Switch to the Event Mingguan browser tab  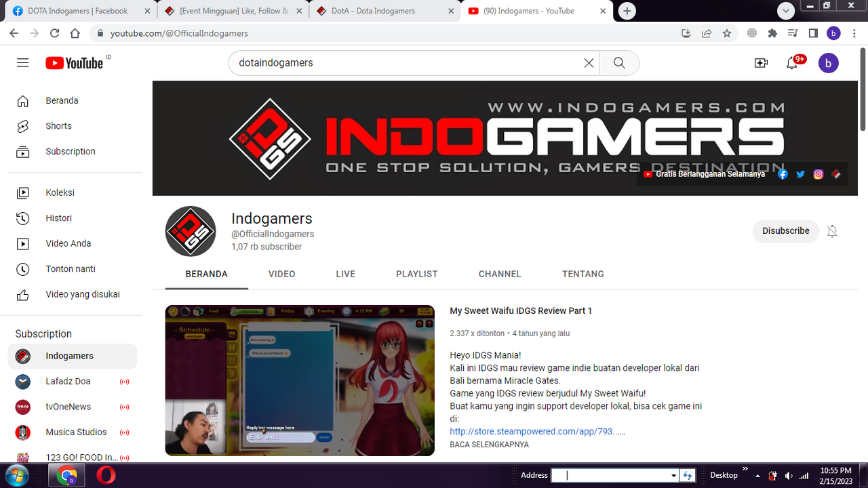click(233, 11)
